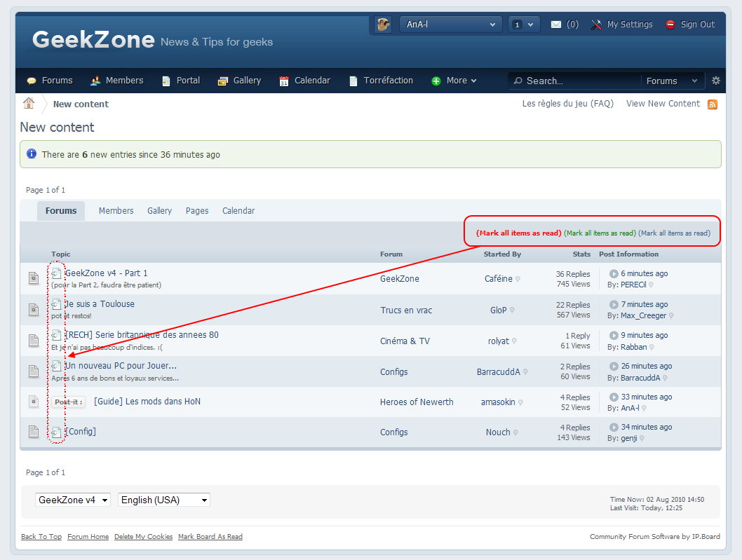Screen dimensions: 742x560
Task: Click topic status icon for GeekZone v4 row
Action: tap(34, 278)
